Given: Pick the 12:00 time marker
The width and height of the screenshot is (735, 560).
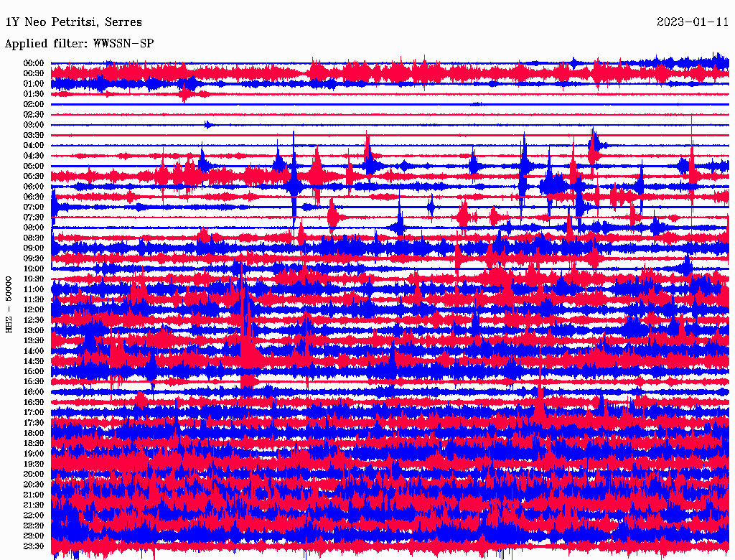Looking at the screenshot, I should click(34, 310).
